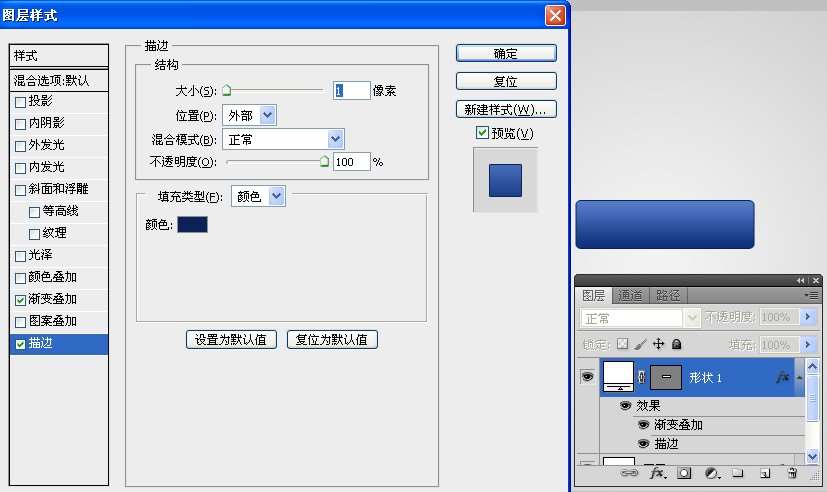
Task: Open the 位置 position dropdown
Action: coord(248,116)
